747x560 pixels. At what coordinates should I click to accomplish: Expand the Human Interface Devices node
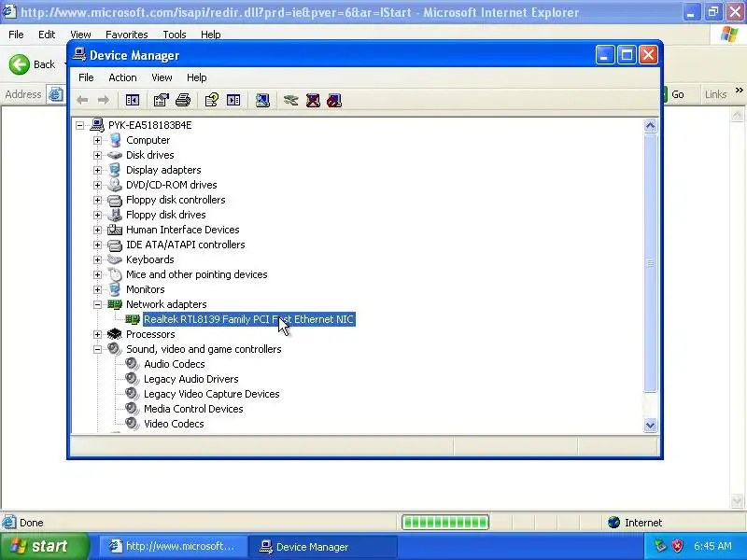point(98,230)
